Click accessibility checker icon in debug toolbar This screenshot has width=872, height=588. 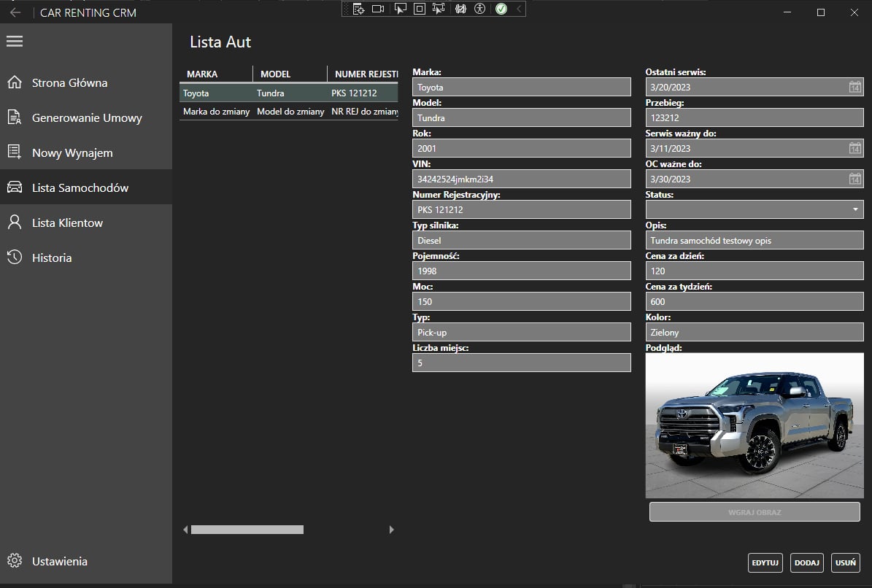point(480,9)
